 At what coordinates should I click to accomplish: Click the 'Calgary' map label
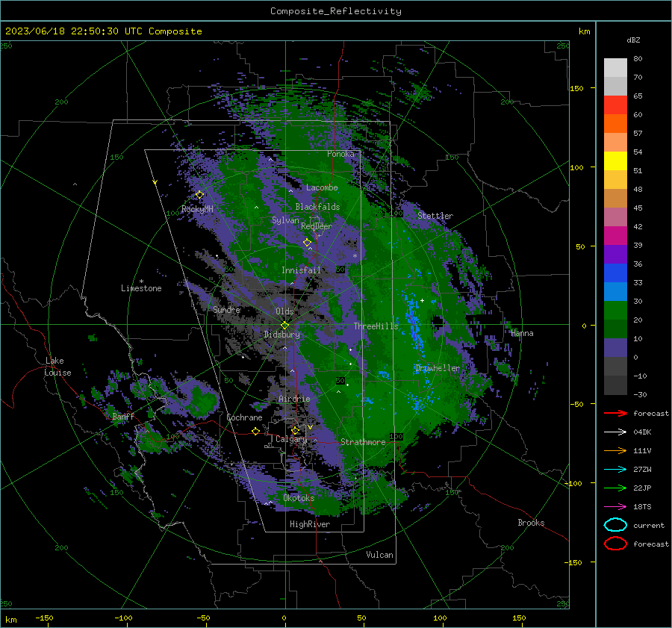pyautogui.click(x=291, y=439)
